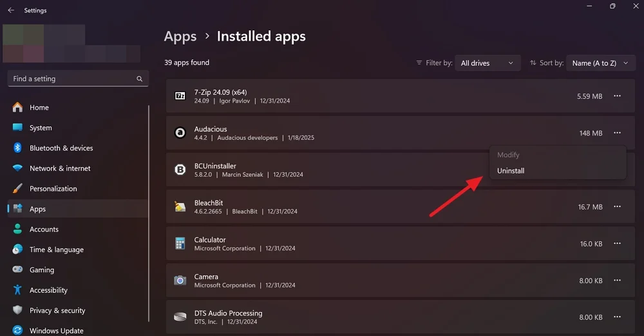Image resolution: width=644 pixels, height=336 pixels.
Task: Click the Camera app icon
Action: pos(180,281)
